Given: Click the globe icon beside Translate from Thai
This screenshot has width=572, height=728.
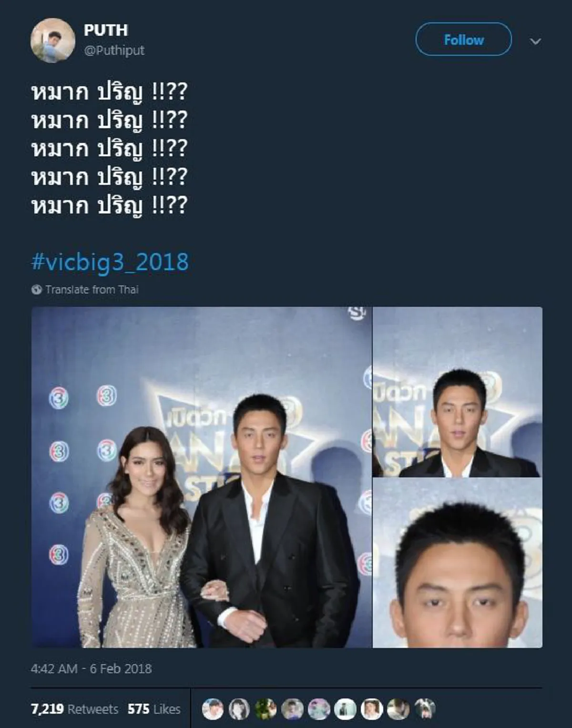Looking at the screenshot, I should pyautogui.click(x=37, y=290).
